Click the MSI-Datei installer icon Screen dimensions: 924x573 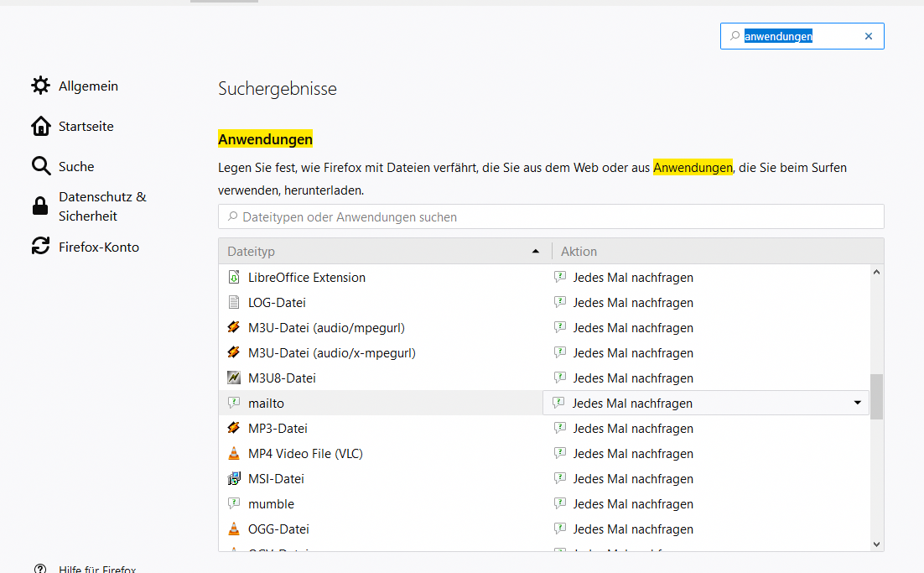click(234, 479)
